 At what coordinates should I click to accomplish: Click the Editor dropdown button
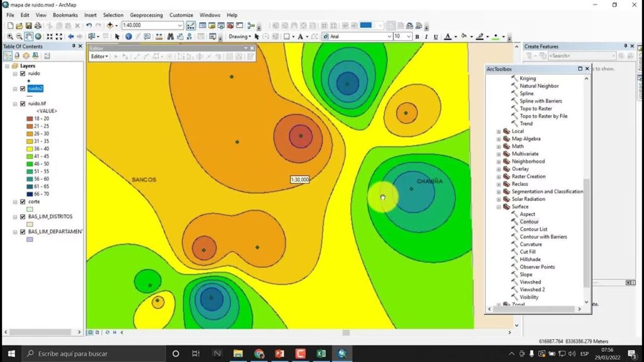(99, 57)
